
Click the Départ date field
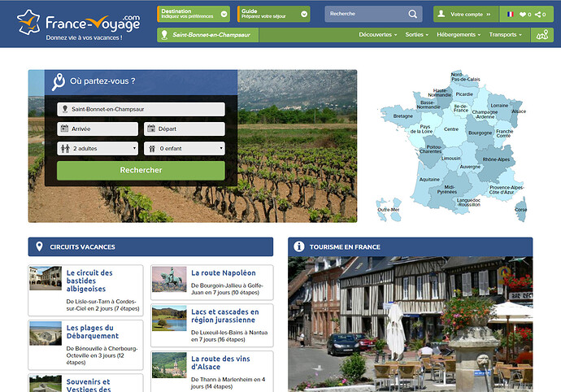(185, 128)
